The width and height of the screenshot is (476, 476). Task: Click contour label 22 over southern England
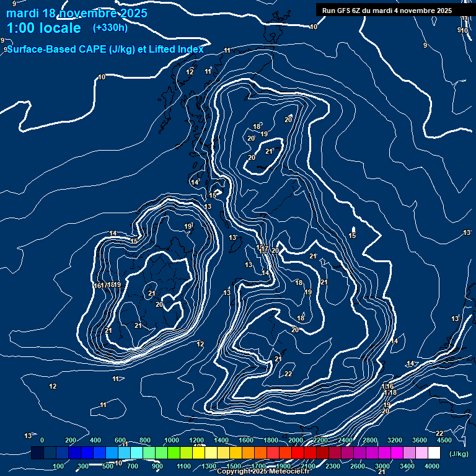point(288,374)
